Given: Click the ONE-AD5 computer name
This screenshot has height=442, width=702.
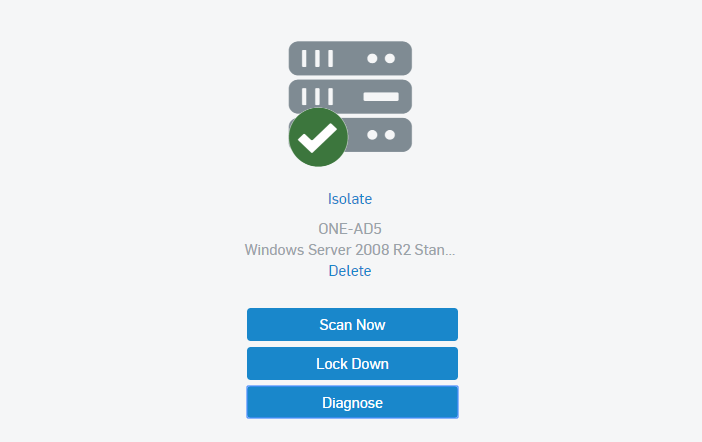Looking at the screenshot, I should coord(350,228).
